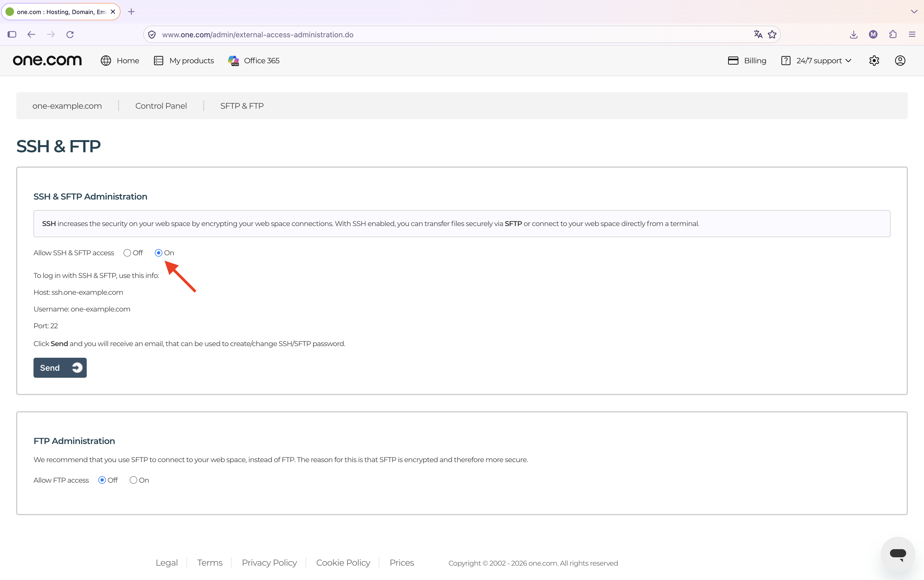The height and width of the screenshot is (580, 924).
Task: Click the translate page icon
Action: [x=758, y=35]
